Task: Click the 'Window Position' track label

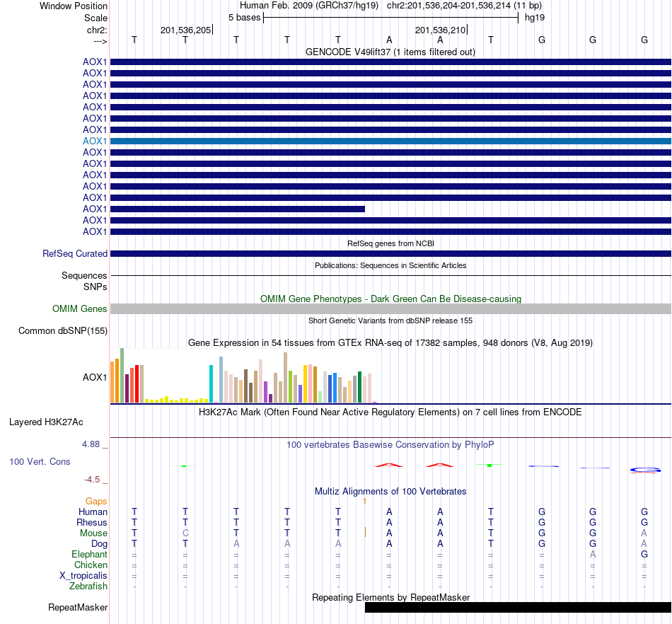Action: (74, 6)
